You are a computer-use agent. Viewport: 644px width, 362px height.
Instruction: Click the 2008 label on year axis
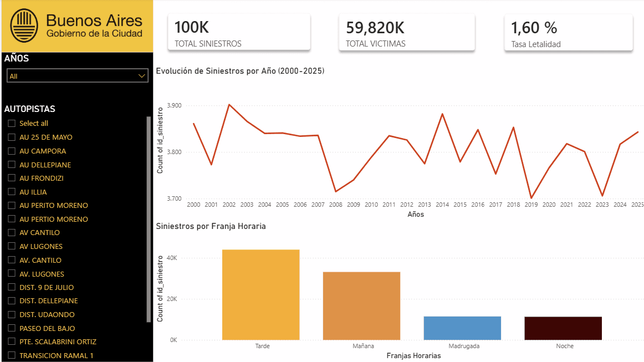pyautogui.click(x=335, y=205)
